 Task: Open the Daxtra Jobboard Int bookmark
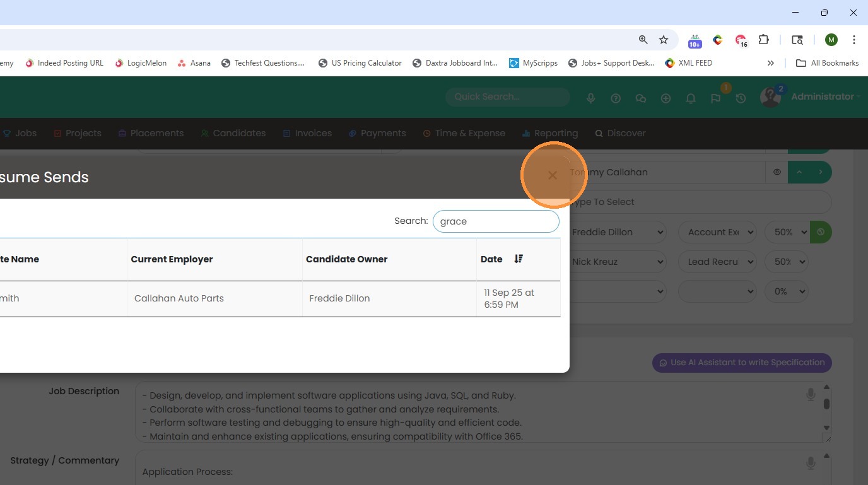pyautogui.click(x=455, y=63)
